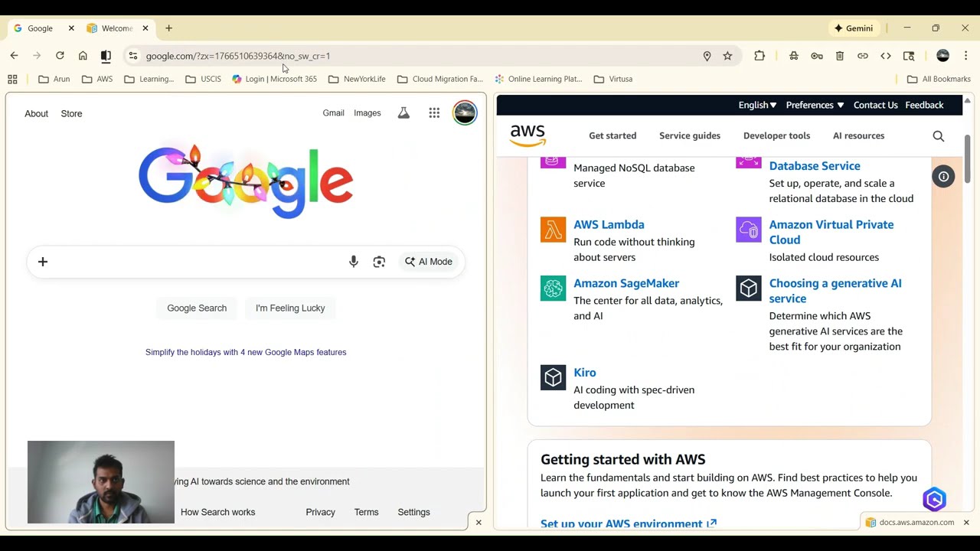Open the Google apps grid
This screenshot has height=551, width=980.
(434, 113)
